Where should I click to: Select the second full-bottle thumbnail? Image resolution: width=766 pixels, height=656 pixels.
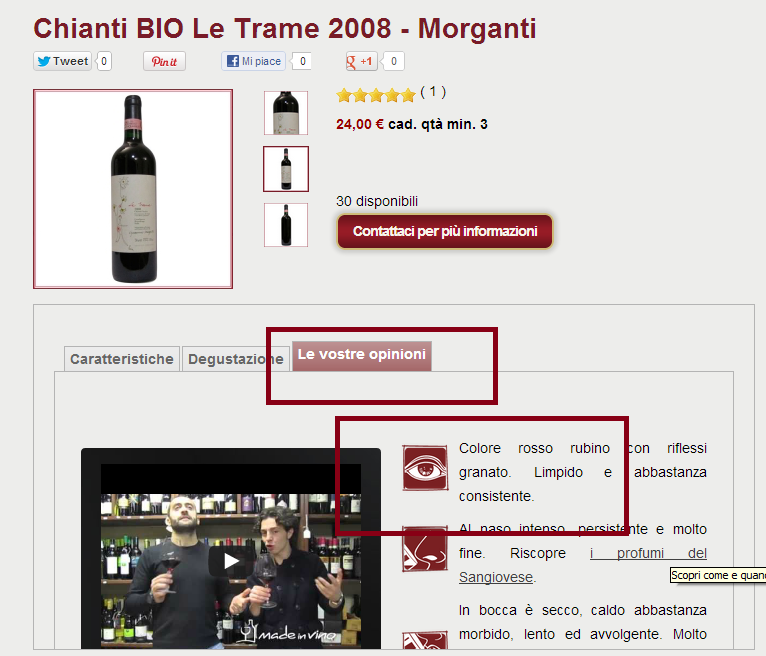(x=286, y=169)
